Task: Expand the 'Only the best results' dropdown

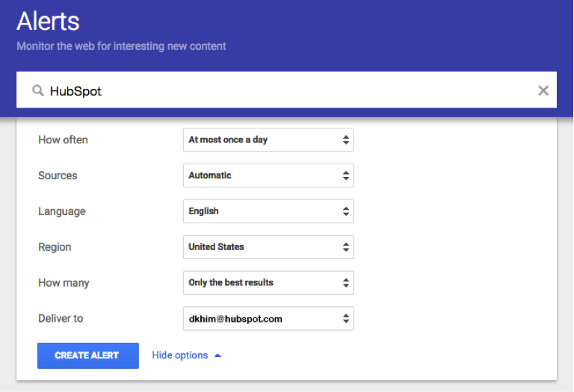Action: click(262, 283)
